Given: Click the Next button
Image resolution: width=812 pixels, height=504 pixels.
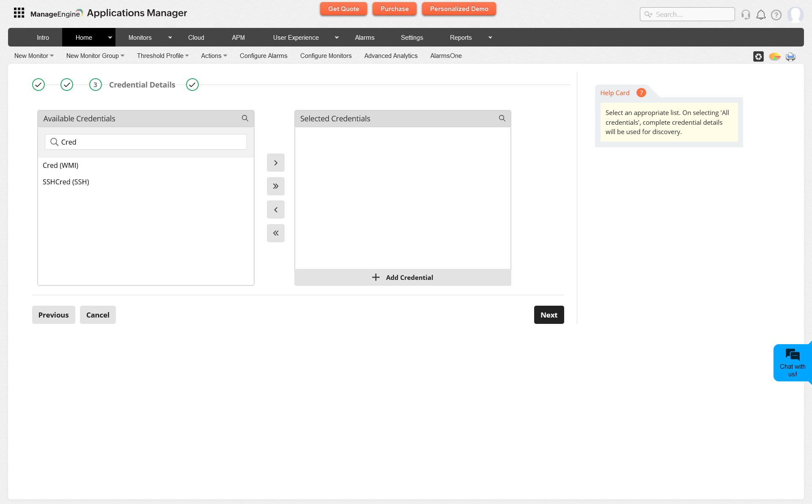Looking at the screenshot, I should (x=549, y=315).
